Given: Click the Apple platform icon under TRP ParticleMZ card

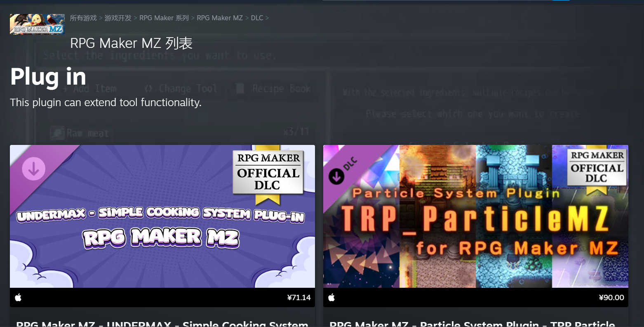Looking at the screenshot, I should click(x=331, y=297).
